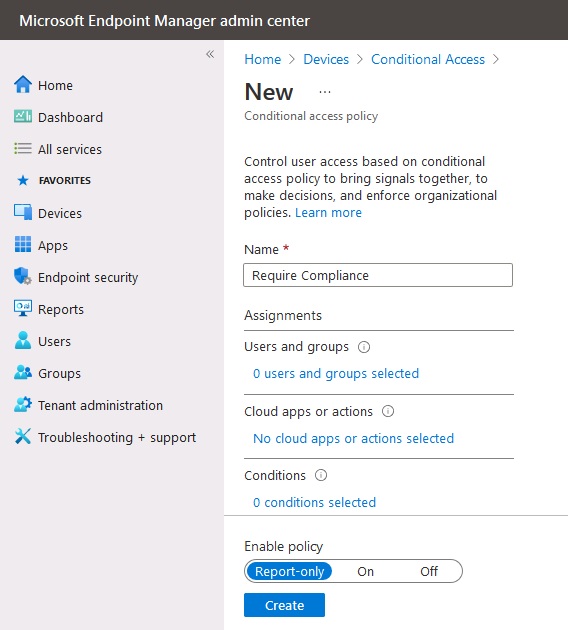Screen dimensions: 568x630
Task: Click the Conditional Access breadcrumb link
Action: (x=428, y=59)
